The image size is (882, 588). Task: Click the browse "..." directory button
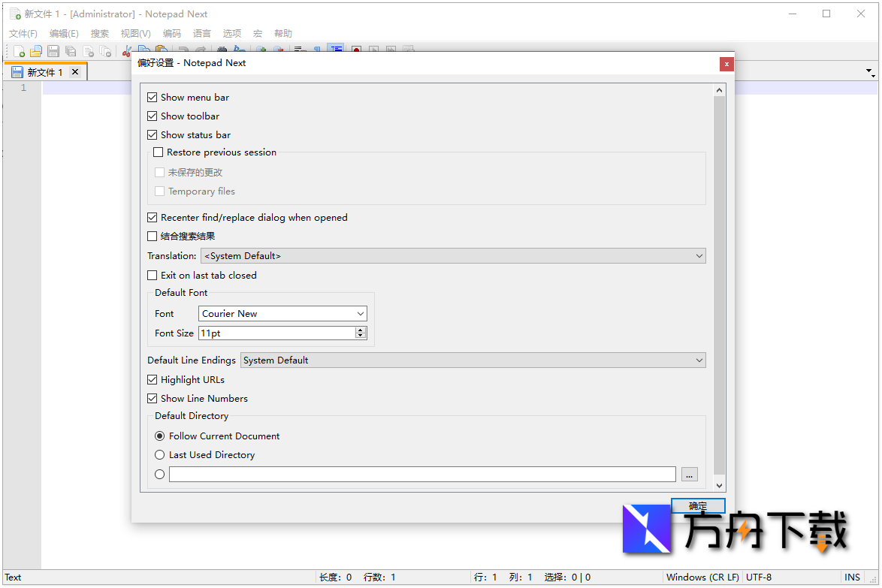(690, 475)
